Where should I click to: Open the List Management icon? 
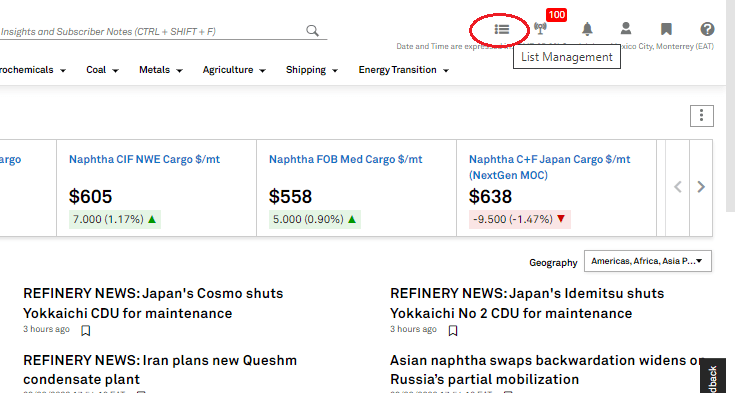click(502, 30)
